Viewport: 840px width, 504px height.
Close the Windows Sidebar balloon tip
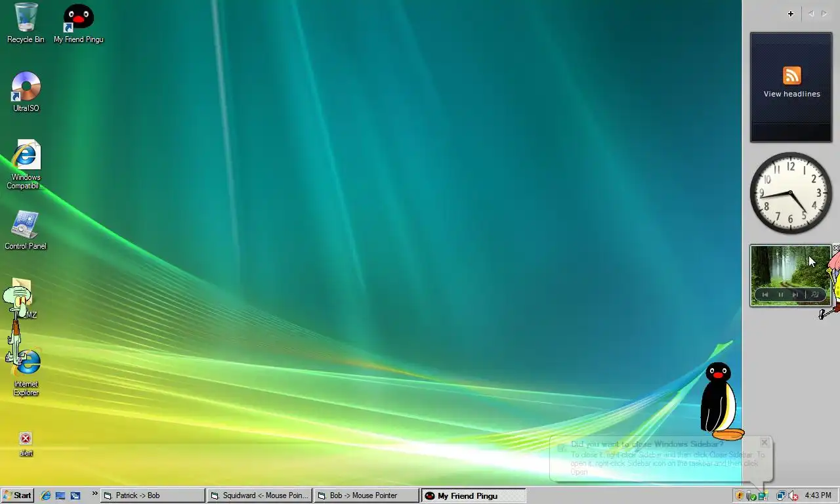764,442
